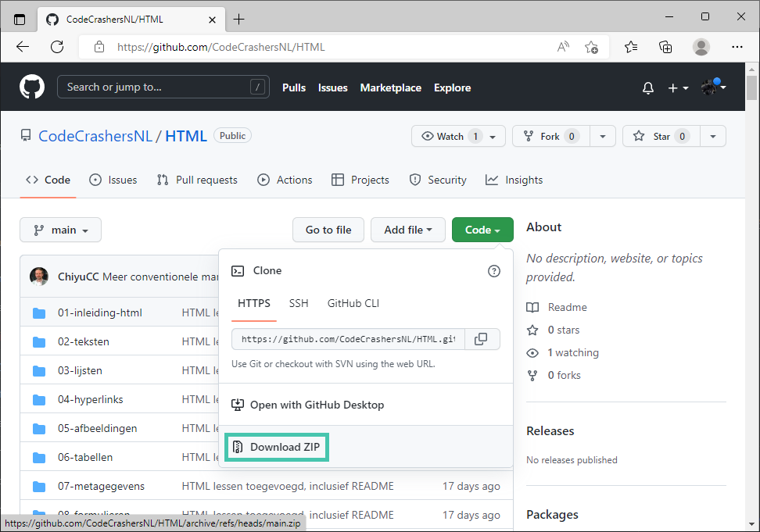Open the Insights repository tab
Screen dimensions: 760x532
pos(514,180)
